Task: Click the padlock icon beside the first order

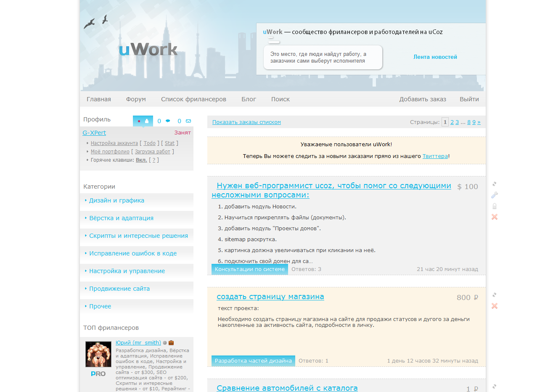Action: [495, 206]
